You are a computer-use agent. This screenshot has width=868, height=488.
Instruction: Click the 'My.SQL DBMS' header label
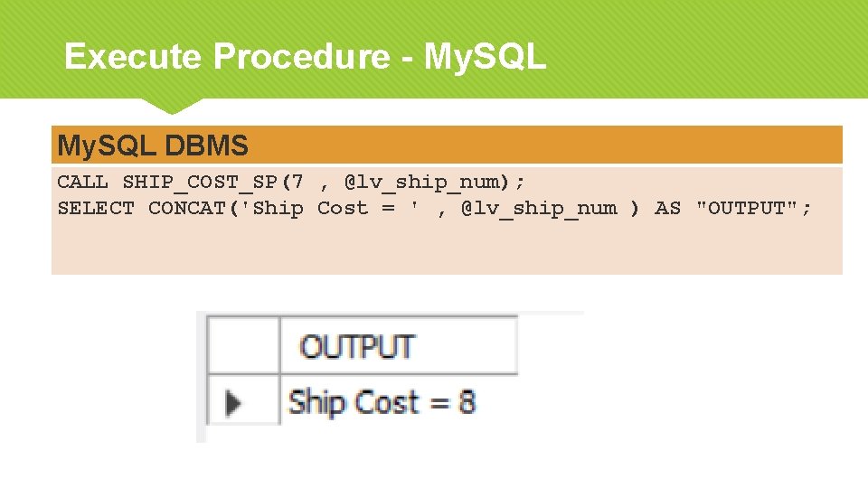coord(152,145)
